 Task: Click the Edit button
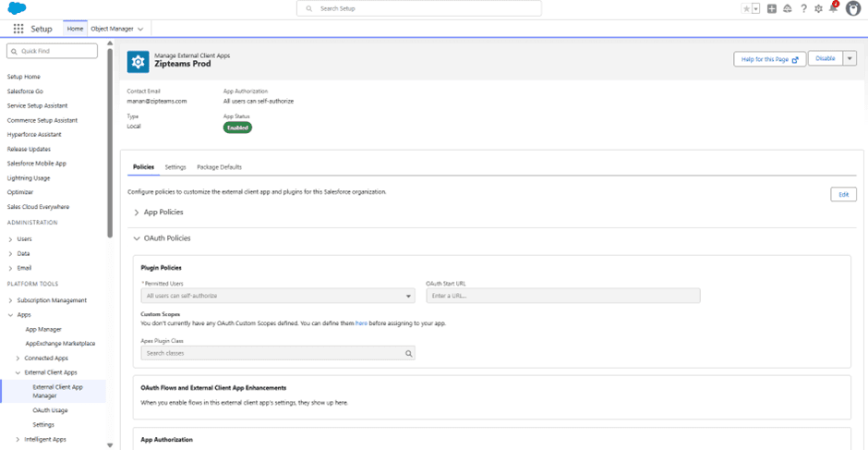coord(844,195)
